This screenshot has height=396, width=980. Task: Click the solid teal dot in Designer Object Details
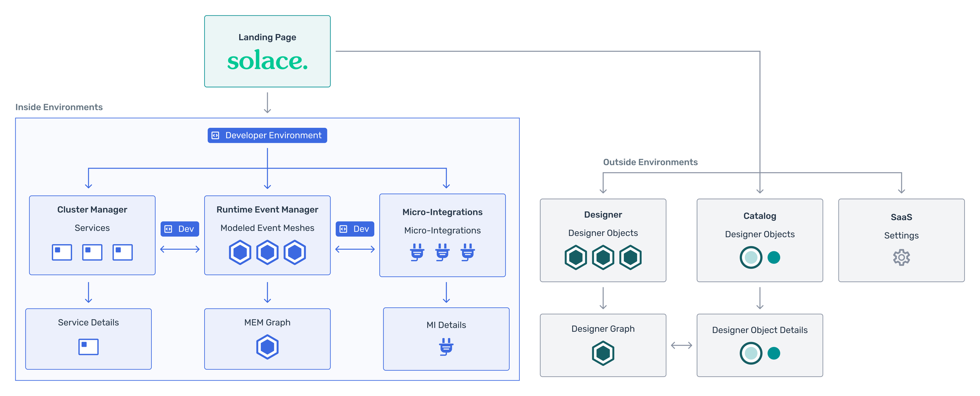774,353
